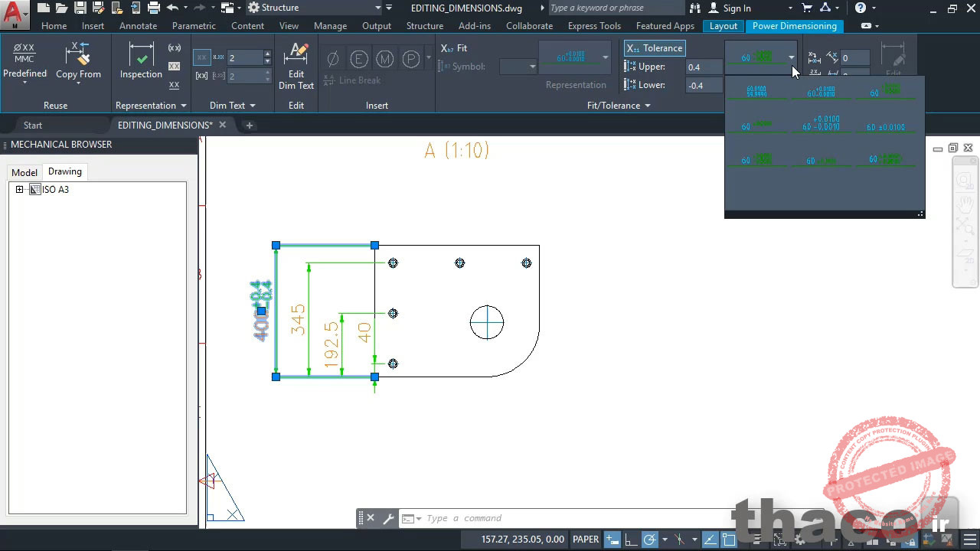Insert the diameter symbol
This screenshot has width=980, height=551.
pyautogui.click(x=333, y=59)
